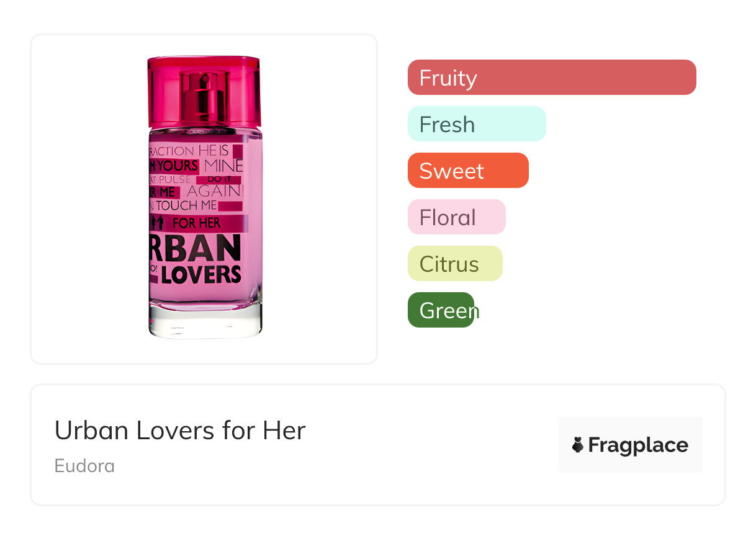Click the HE IS text on bottle
The image size is (756, 536).
[x=214, y=151]
